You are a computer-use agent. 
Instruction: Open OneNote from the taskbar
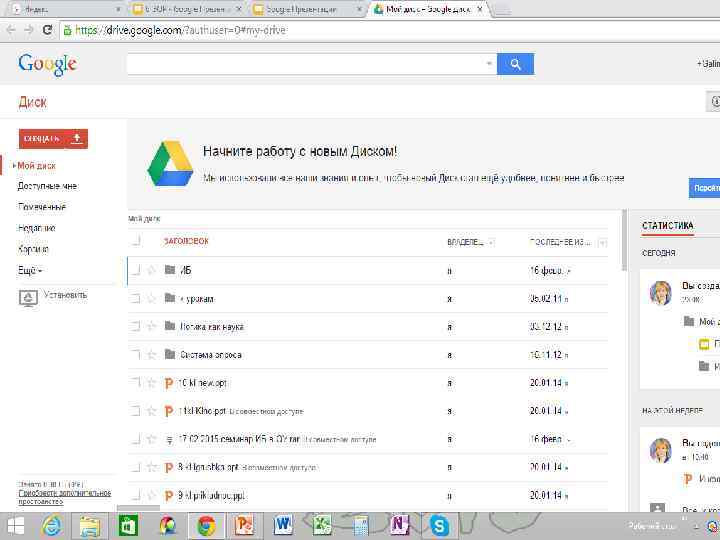399,526
